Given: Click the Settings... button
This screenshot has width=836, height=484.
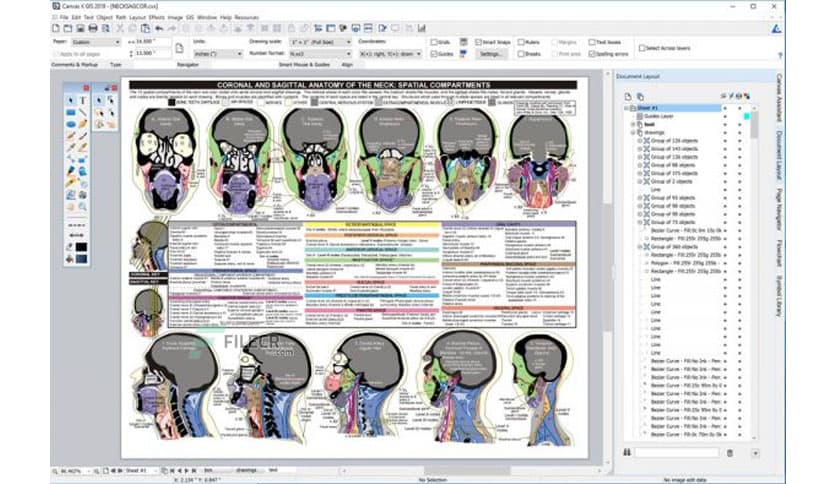Looking at the screenshot, I should [491, 54].
